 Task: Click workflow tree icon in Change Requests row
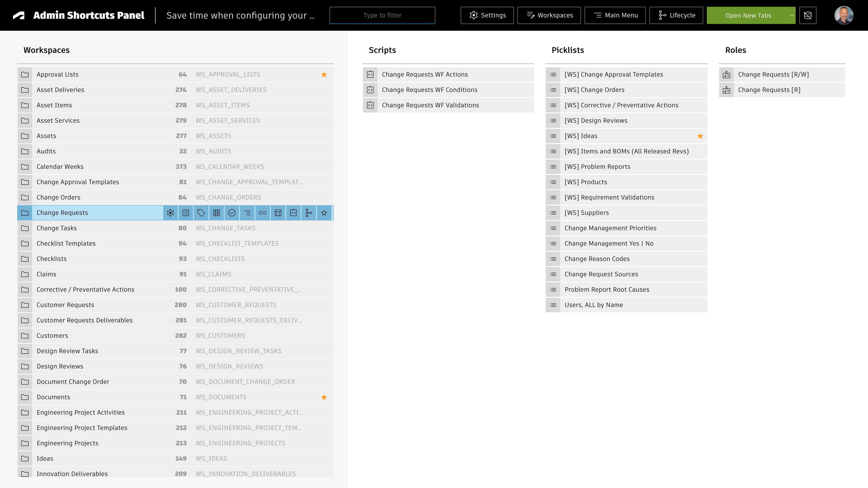[309, 213]
